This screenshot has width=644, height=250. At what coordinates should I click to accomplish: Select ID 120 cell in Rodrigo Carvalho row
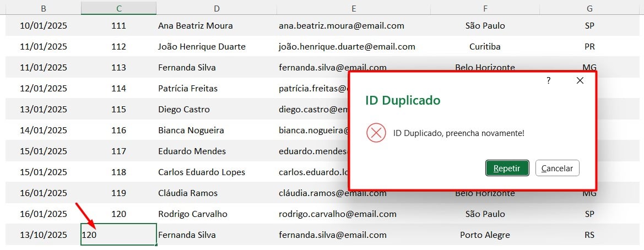coord(118,214)
